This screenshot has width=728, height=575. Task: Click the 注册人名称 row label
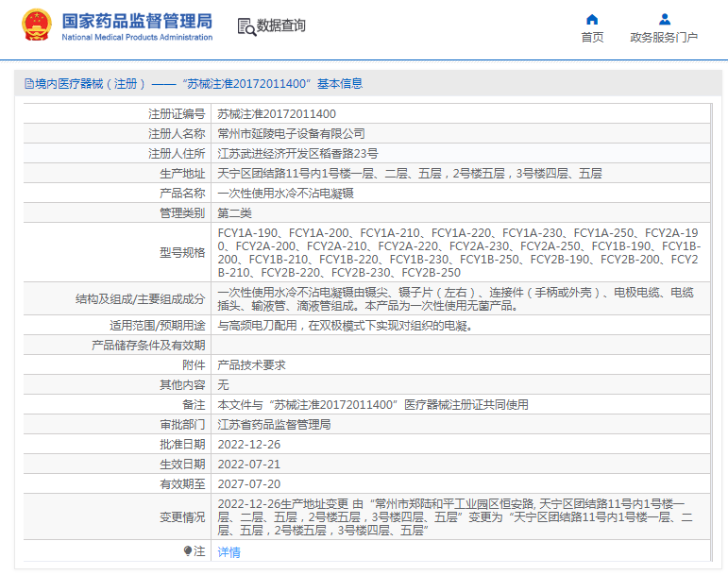pyautogui.click(x=177, y=134)
